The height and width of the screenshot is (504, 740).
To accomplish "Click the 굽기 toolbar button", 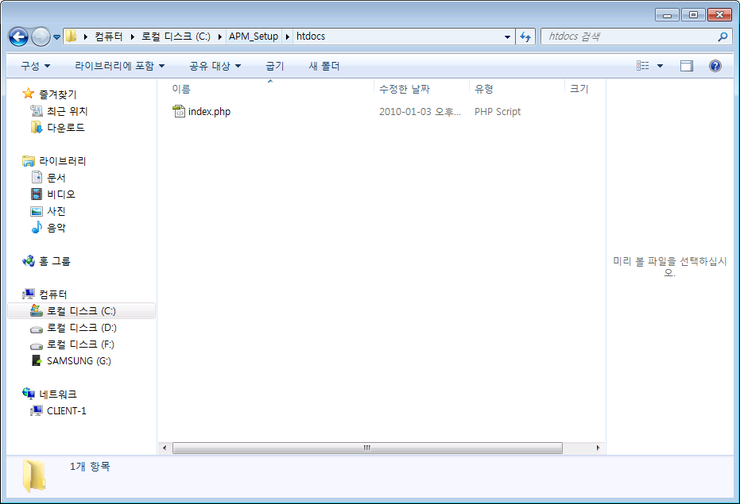I will coord(275,66).
